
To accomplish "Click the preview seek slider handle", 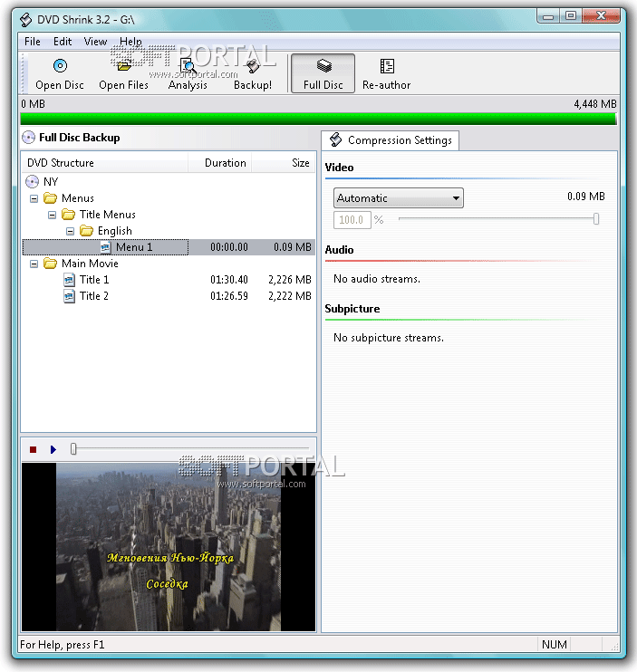I will pyautogui.click(x=73, y=449).
